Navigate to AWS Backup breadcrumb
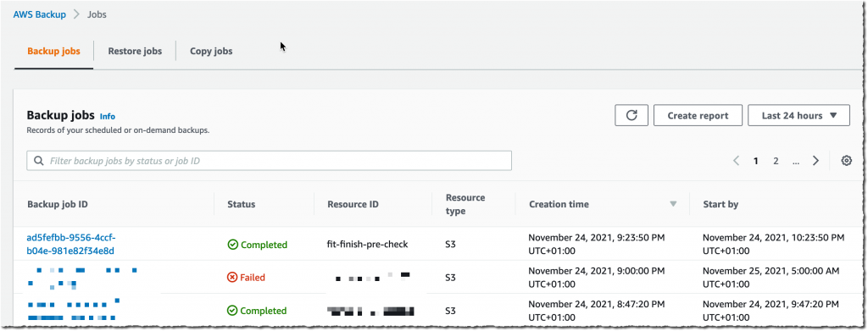This screenshot has height=331, width=868. pyautogui.click(x=39, y=14)
